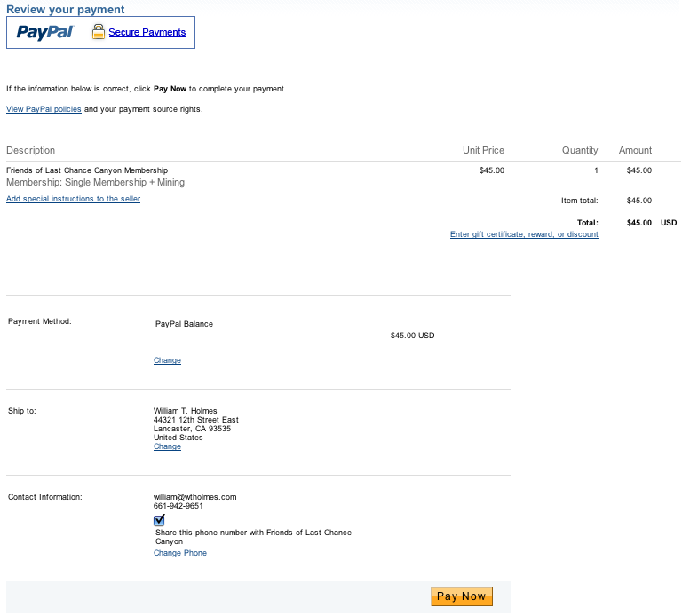This screenshot has width=682, height=616.
Task: Click the Lancaster, CA 93535 address line
Action: (192, 429)
